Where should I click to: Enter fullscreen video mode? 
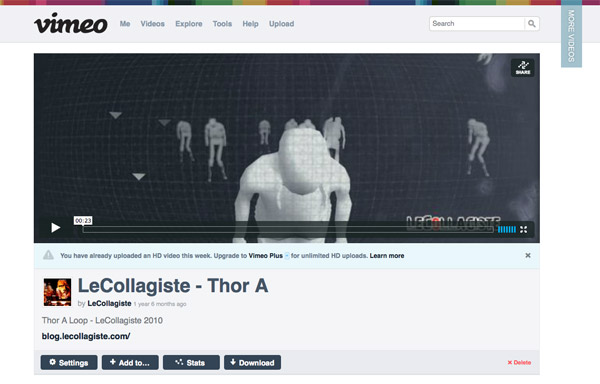523,229
